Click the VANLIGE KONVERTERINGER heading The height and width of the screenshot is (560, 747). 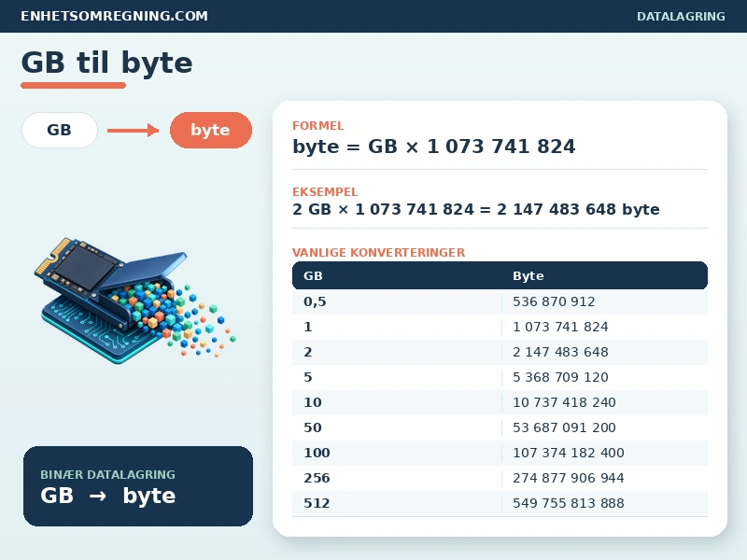378,252
